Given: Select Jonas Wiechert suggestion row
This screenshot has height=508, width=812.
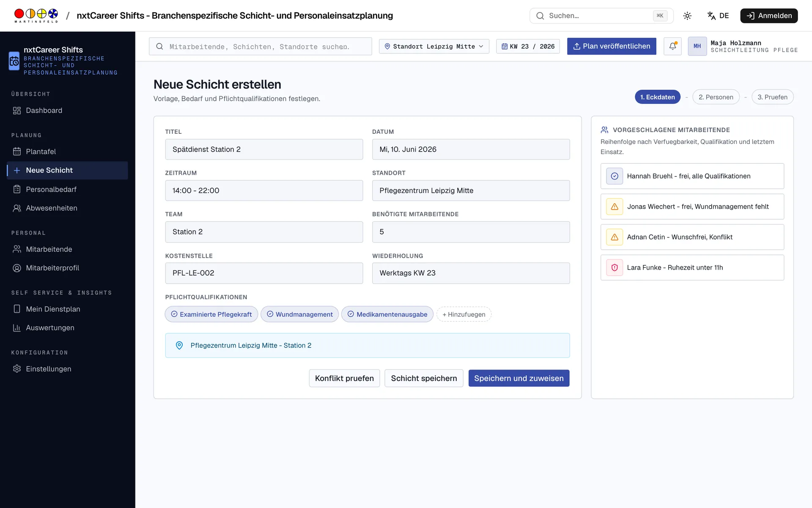Looking at the screenshot, I should [692, 207].
